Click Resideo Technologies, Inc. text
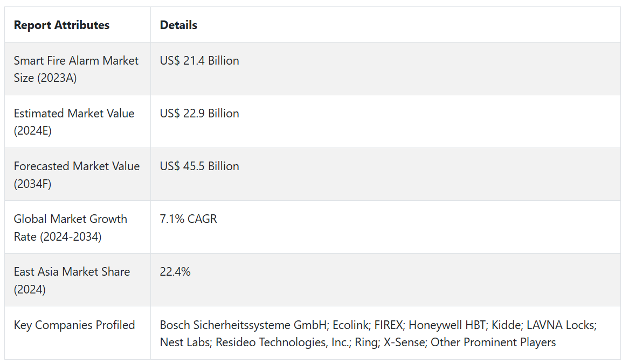This screenshot has height=364, width=629. [282, 342]
